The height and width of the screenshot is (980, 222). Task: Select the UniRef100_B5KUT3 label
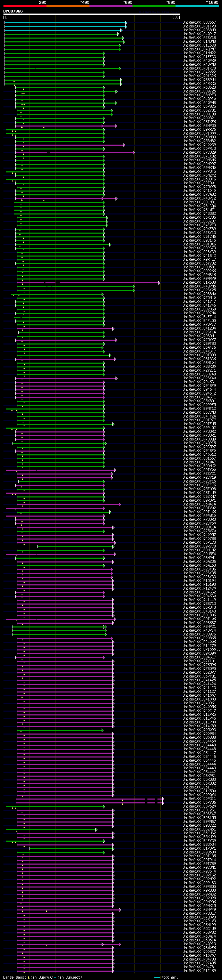(199, 608)
